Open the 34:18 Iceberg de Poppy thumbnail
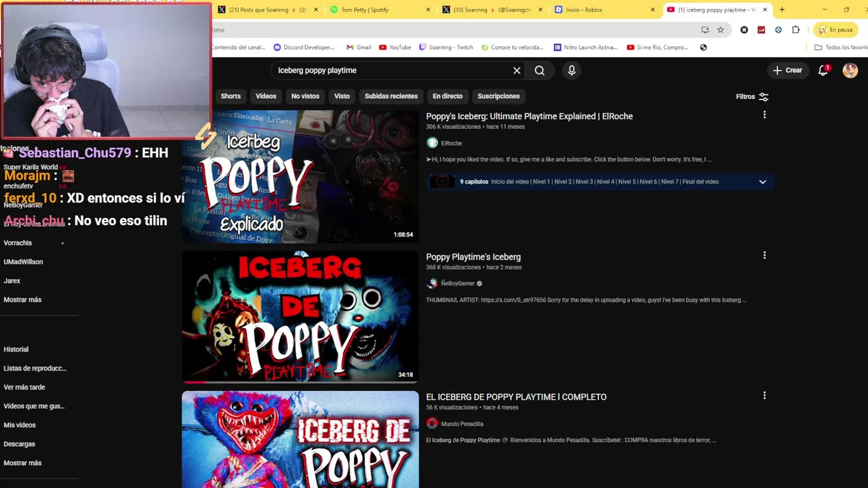 coord(300,317)
